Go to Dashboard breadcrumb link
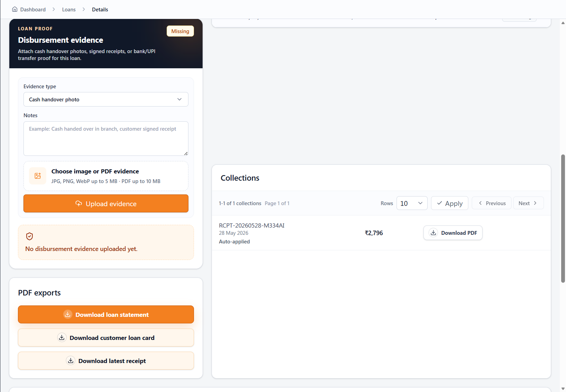 coord(29,9)
